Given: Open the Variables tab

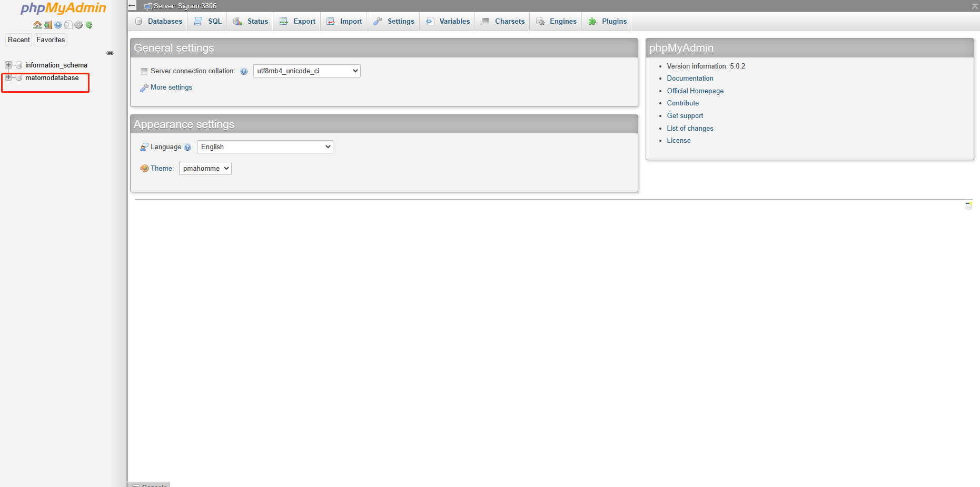Looking at the screenshot, I should (x=448, y=21).
